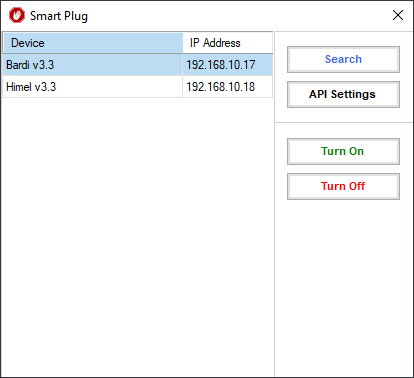Close the Smart Plug window
This screenshot has width=414, height=378.
point(398,15)
